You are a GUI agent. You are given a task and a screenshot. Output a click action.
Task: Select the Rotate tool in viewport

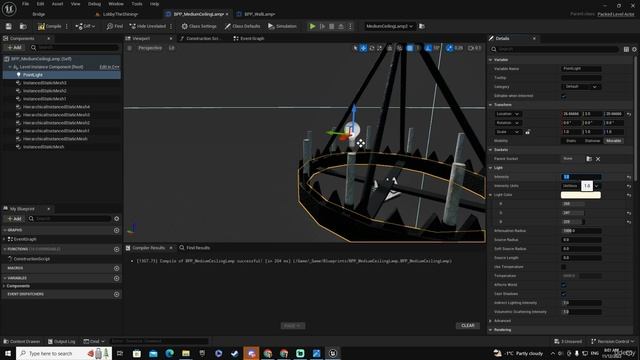pyautogui.click(x=372, y=48)
